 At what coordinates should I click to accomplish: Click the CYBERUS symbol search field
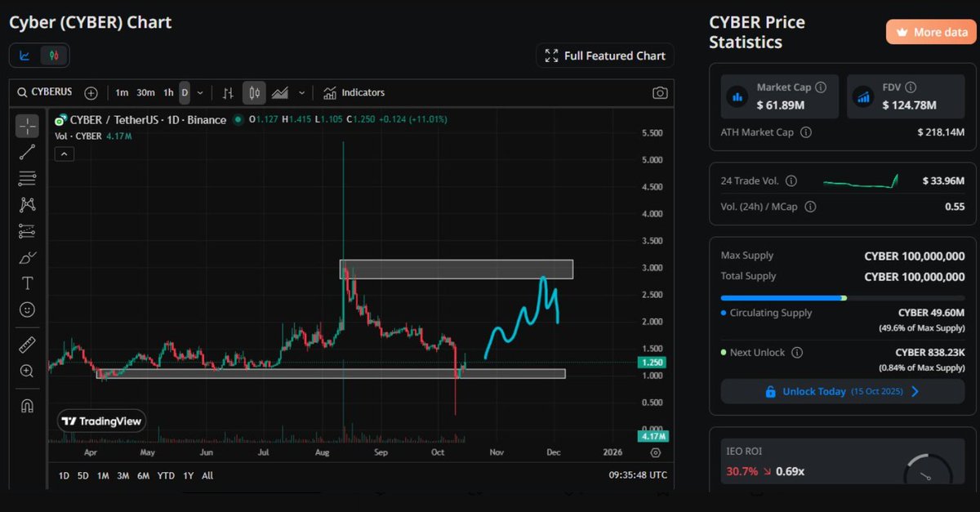coord(46,93)
